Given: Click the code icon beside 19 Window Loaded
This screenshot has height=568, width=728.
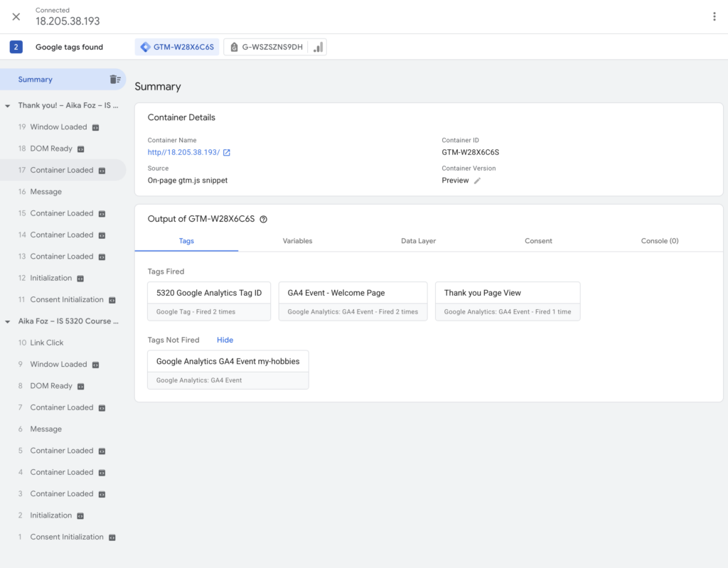Looking at the screenshot, I should [95, 127].
